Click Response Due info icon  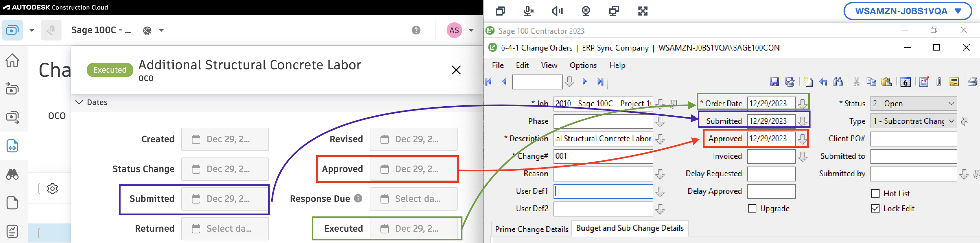(x=358, y=199)
